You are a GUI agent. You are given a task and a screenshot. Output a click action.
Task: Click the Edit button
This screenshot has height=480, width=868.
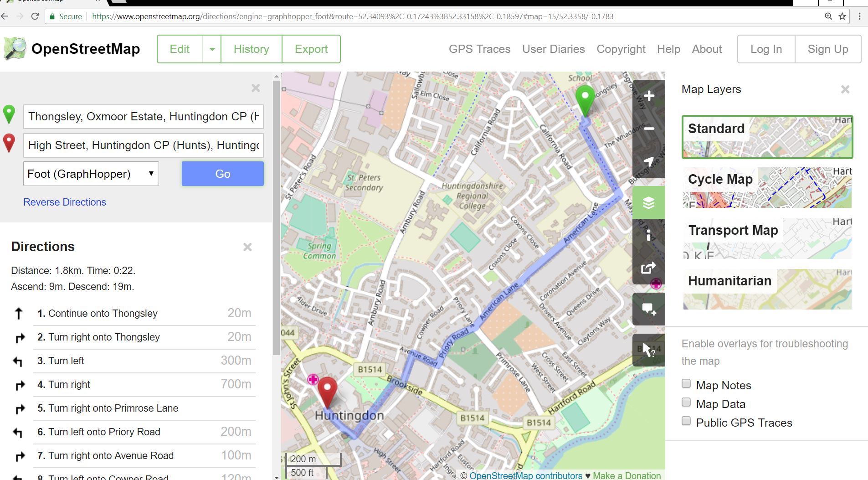click(x=180, y=49)
